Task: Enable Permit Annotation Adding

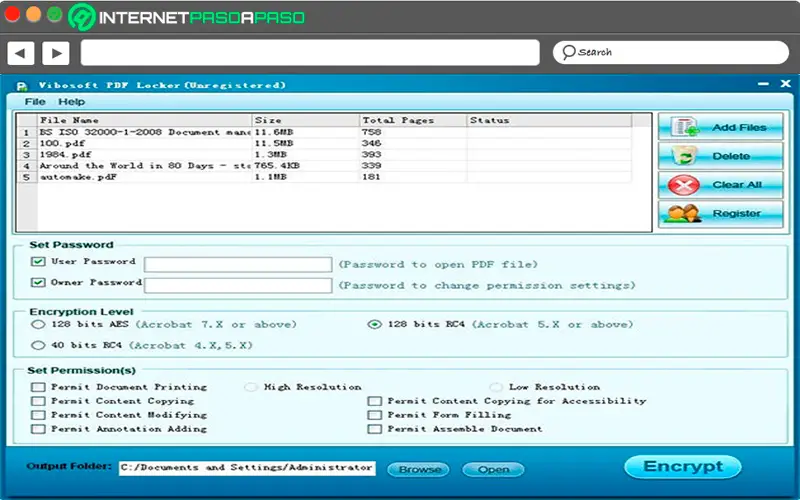Action: [38, 429]
